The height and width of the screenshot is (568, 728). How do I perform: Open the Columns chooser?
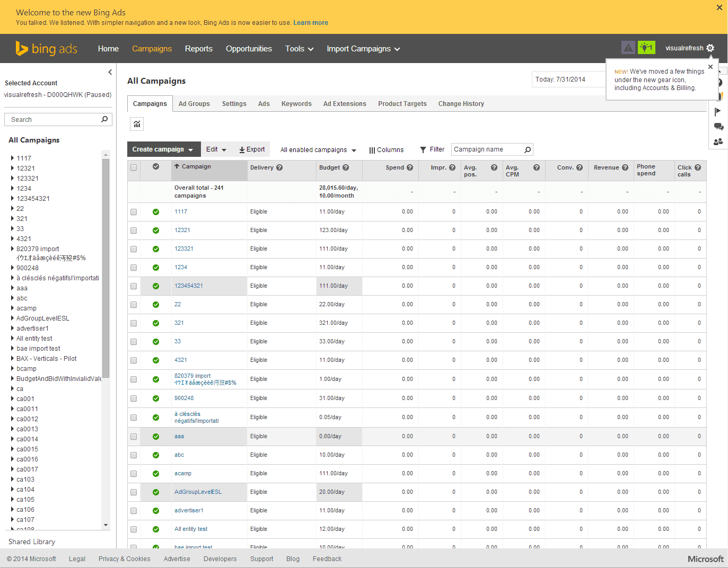(387, 150)
